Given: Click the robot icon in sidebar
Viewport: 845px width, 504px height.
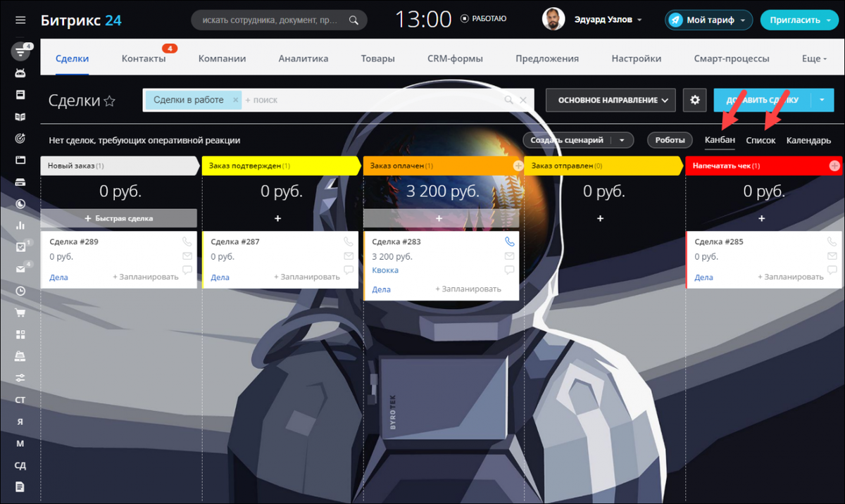Looking at the screenshot, I should [20, 73].
